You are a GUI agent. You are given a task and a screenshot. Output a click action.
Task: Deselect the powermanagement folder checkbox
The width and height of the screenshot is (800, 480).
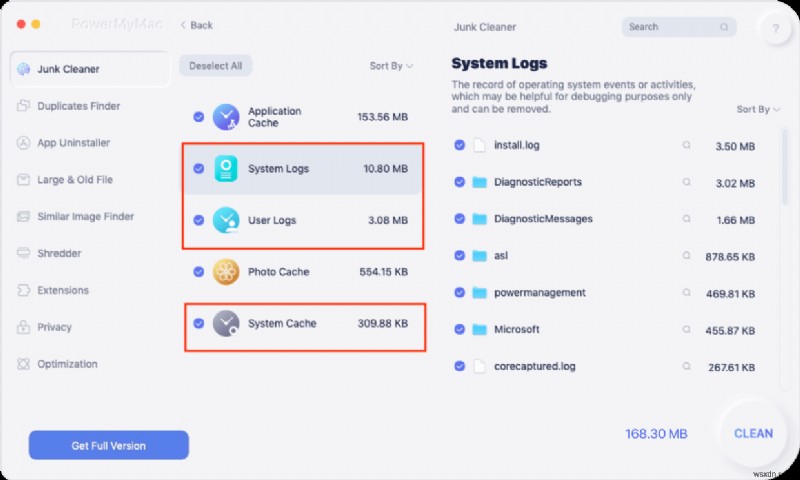pos(459,293)
